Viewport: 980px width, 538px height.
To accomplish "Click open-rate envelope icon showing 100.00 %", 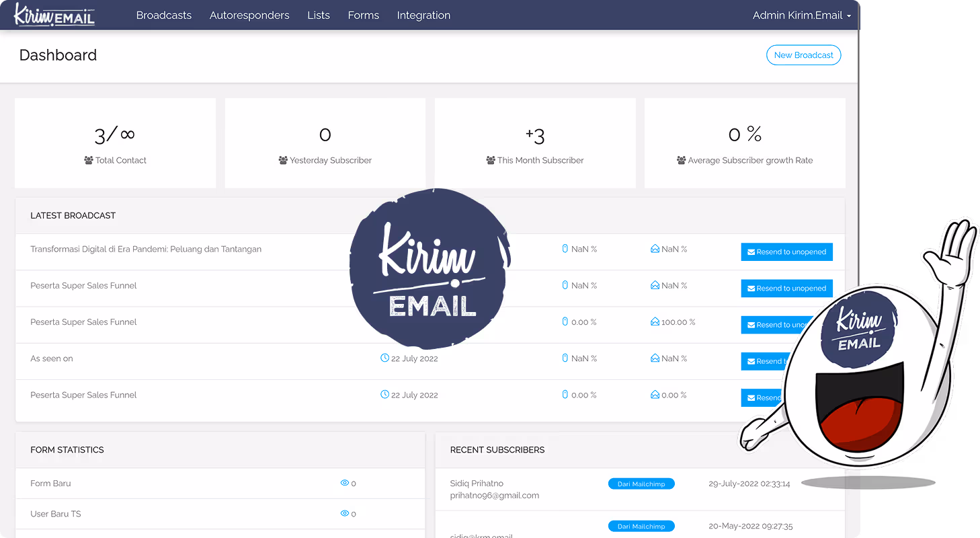I will (x=655, y=322).
